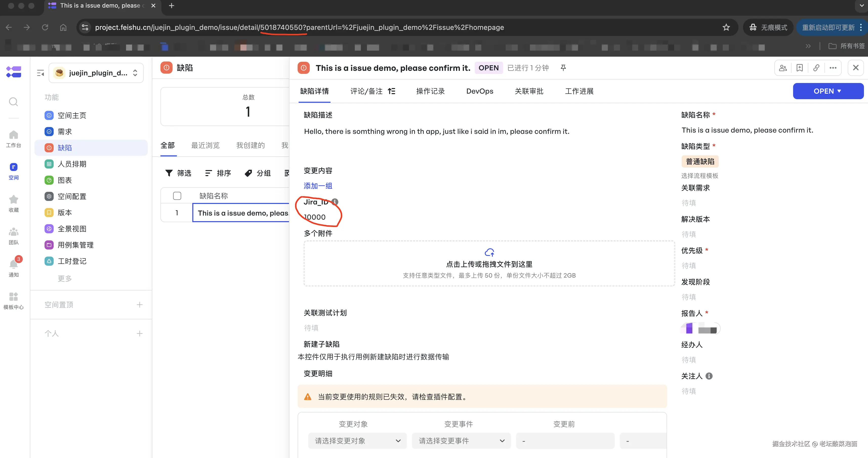Open 请选择变更事件 dropdown
The image size is (868, 458).
pos(461,441)
